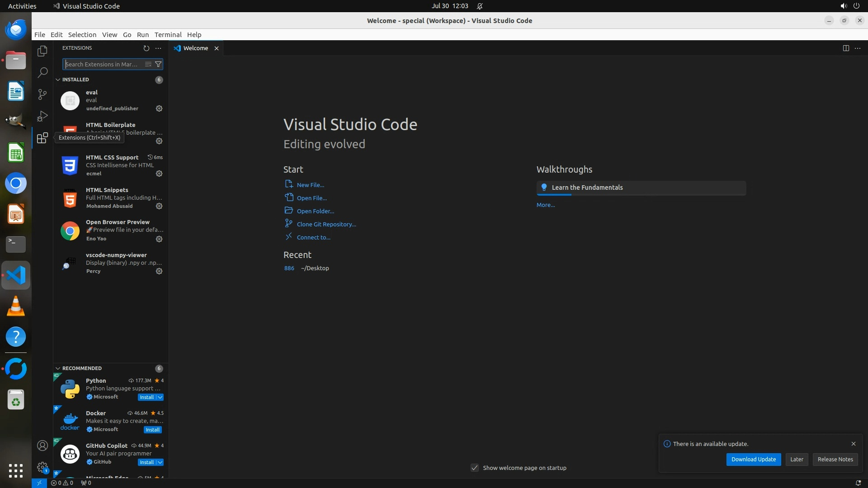Click the split editor right icon
This screenshot has width=868, height=488.
point(845,48)
